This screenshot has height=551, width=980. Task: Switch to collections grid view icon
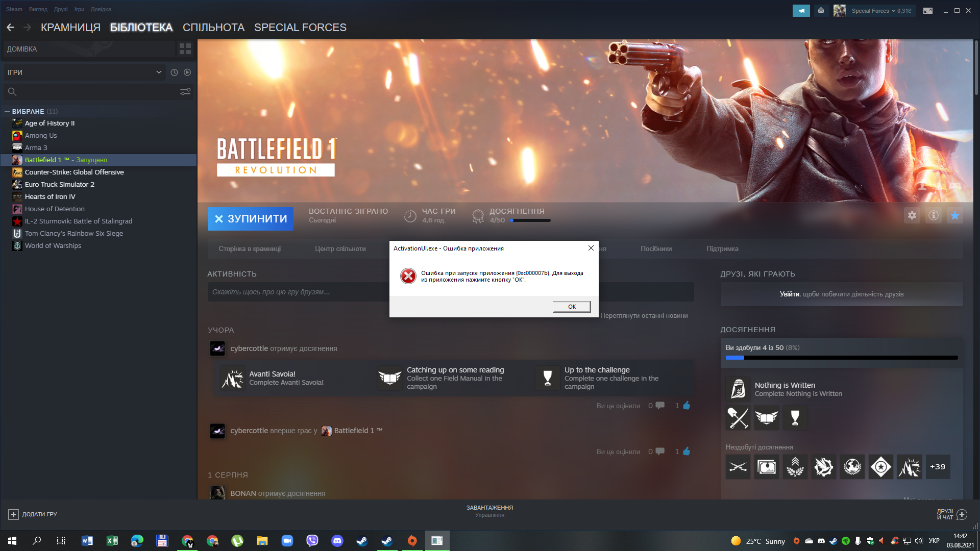185,49
